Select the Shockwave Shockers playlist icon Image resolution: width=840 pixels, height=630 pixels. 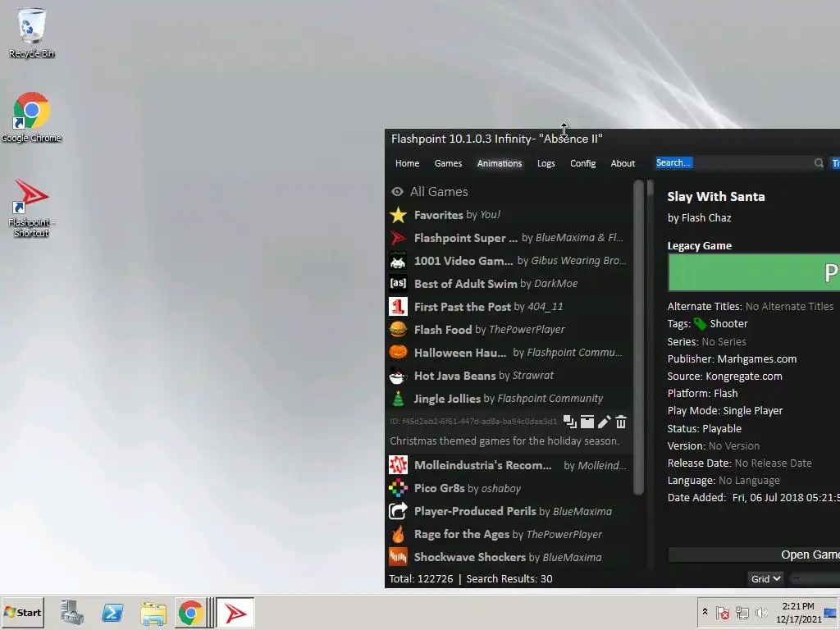[398, 557]
